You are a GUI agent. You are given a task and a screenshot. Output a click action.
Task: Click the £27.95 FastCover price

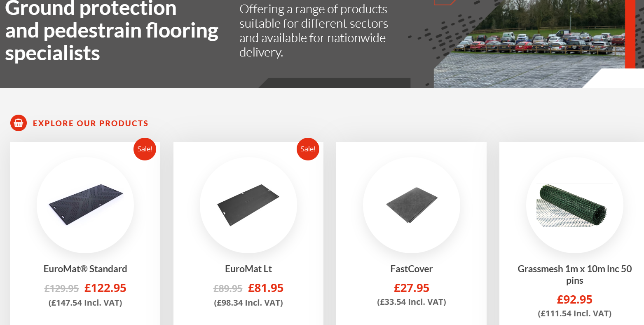(x=412, y=288)
